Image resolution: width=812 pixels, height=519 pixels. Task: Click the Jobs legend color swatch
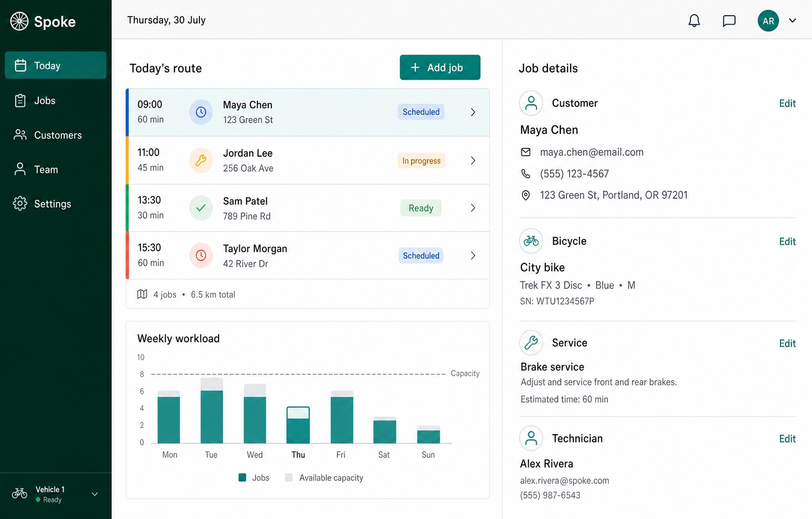(242, 478)
